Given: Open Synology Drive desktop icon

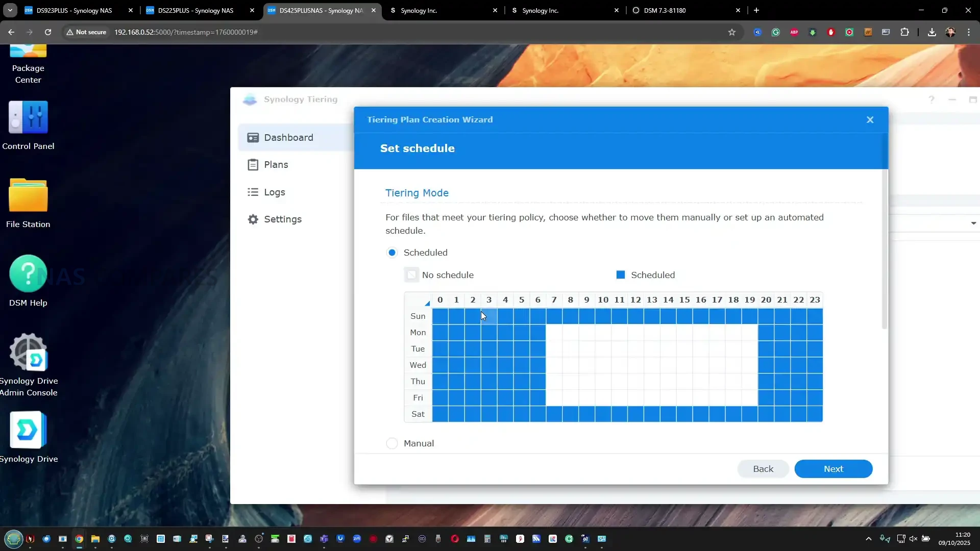Looking at the screenshot, I should coord(28,430).
